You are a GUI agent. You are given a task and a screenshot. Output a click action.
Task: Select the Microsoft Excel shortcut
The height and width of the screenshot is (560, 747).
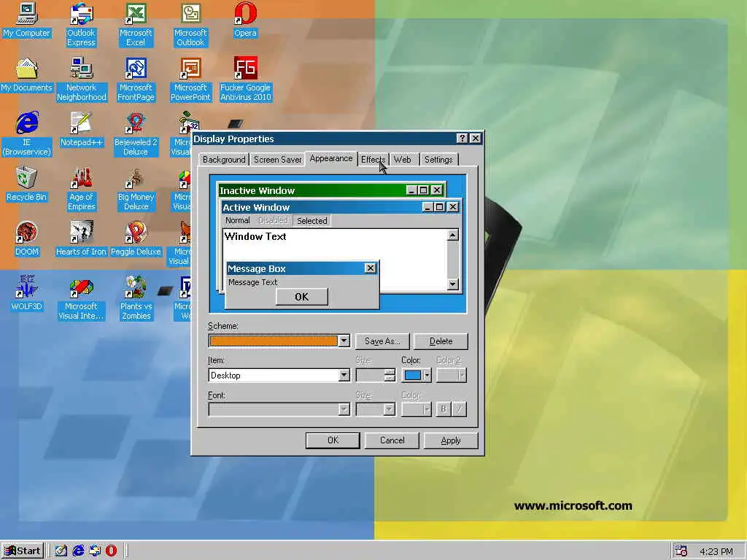click(x=136, y=25)
